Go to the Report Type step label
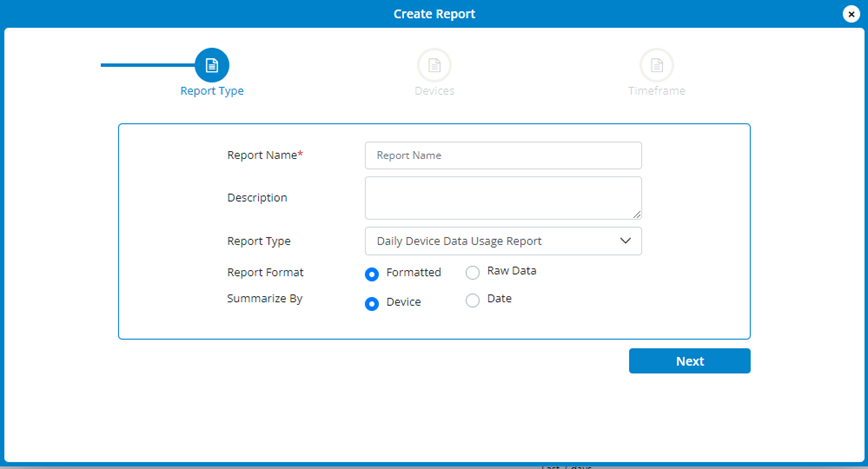This screenshot has height=469, width=868. pos(212,91)
